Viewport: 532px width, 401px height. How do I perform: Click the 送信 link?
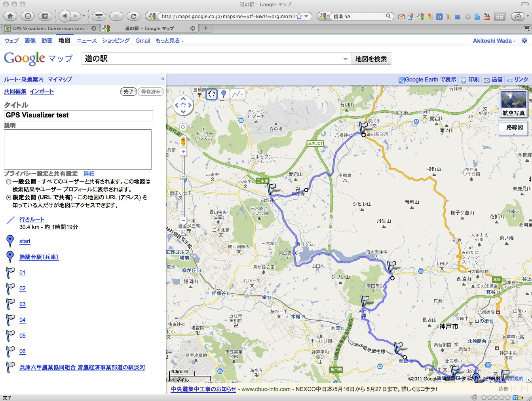point(497,79)
